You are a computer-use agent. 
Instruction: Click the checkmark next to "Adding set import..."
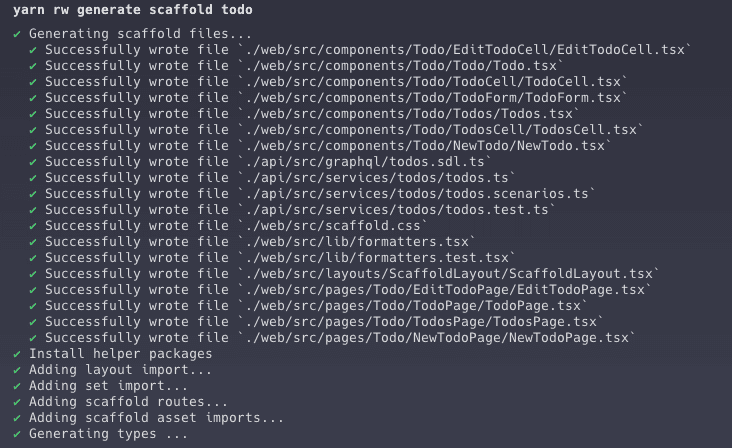(17, 386)
